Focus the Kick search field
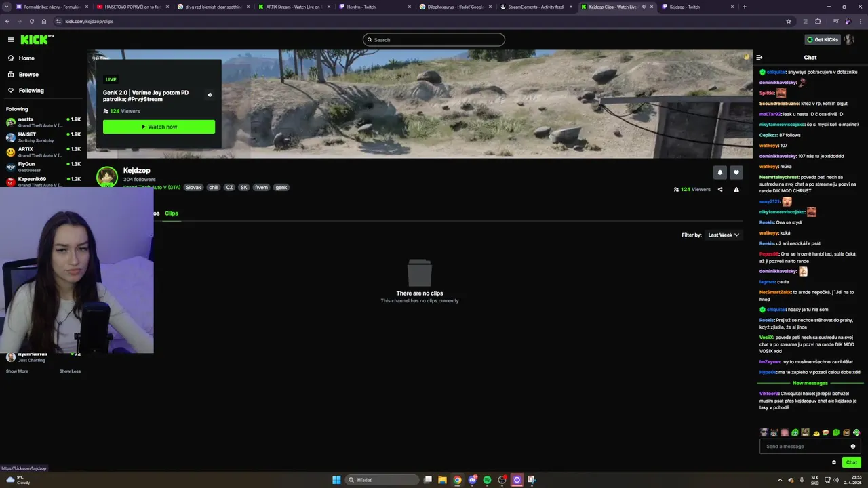This screenshot has height=488, width=868. pos(434,39)
